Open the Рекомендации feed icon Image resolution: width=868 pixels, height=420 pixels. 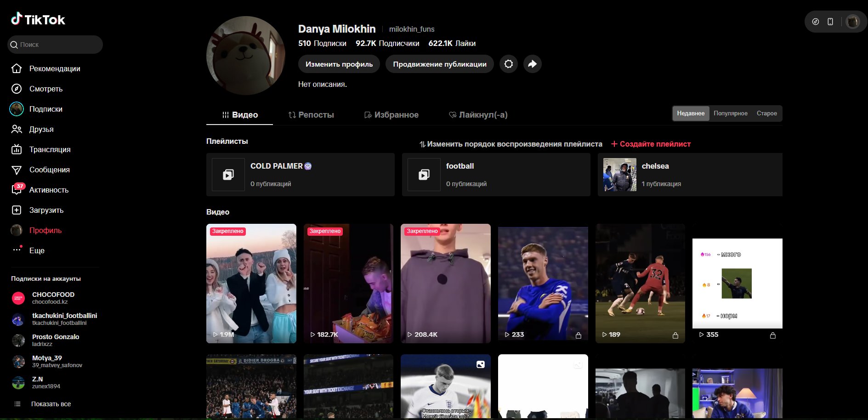(x=17, y=68)
